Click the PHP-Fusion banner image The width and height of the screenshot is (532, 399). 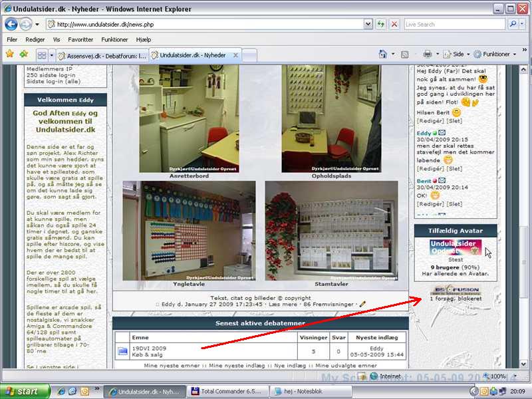456,291
